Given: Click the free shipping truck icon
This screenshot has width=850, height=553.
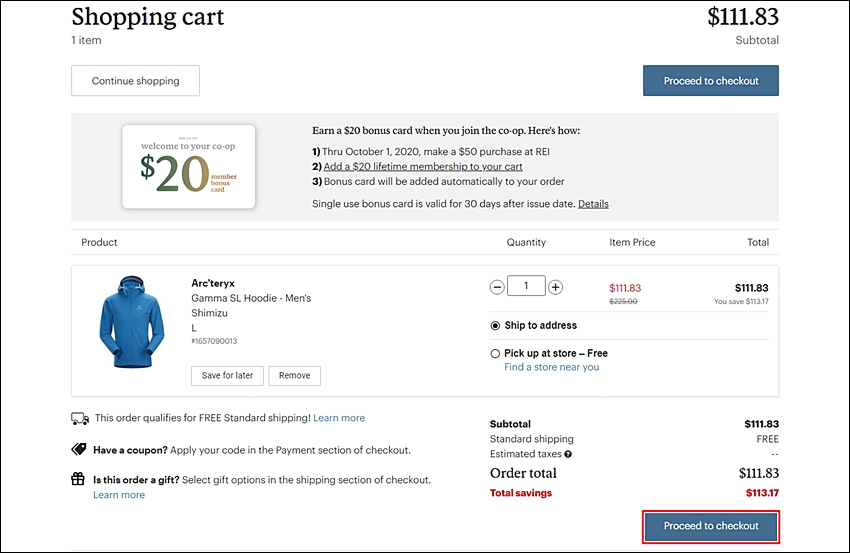Looking at the screenshot, I should (x=80, y=419).
